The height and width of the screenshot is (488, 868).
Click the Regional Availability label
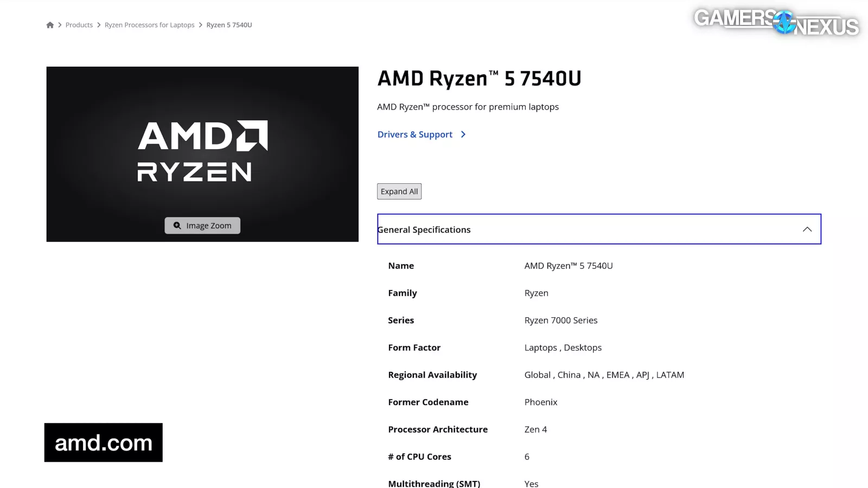[x=432, y=375]
